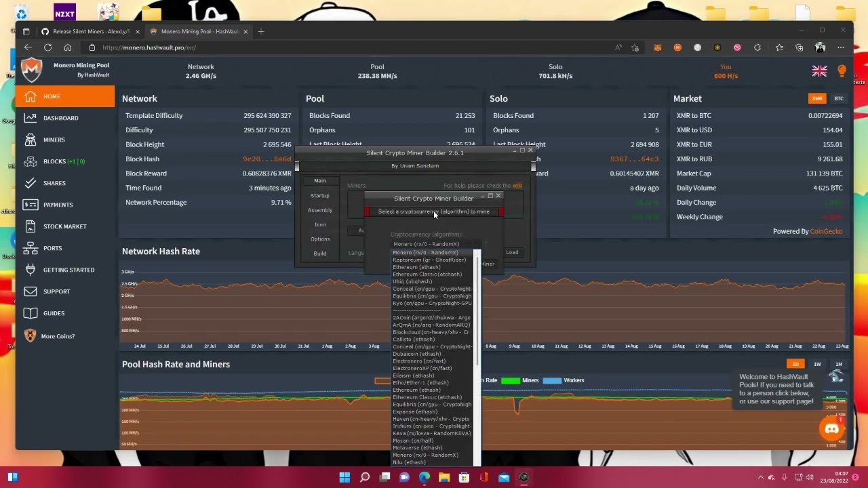Click the browser Refresh button
868x488 pixels.
pyautogui.click(x=47, y=47)
